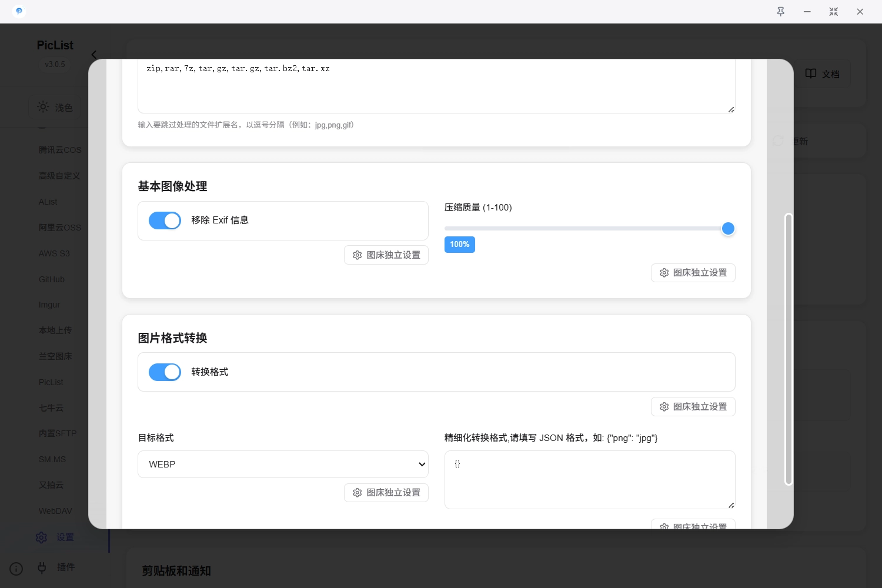
Task: Collapse the sidebar with the back chevron
Action: [94, 55]
